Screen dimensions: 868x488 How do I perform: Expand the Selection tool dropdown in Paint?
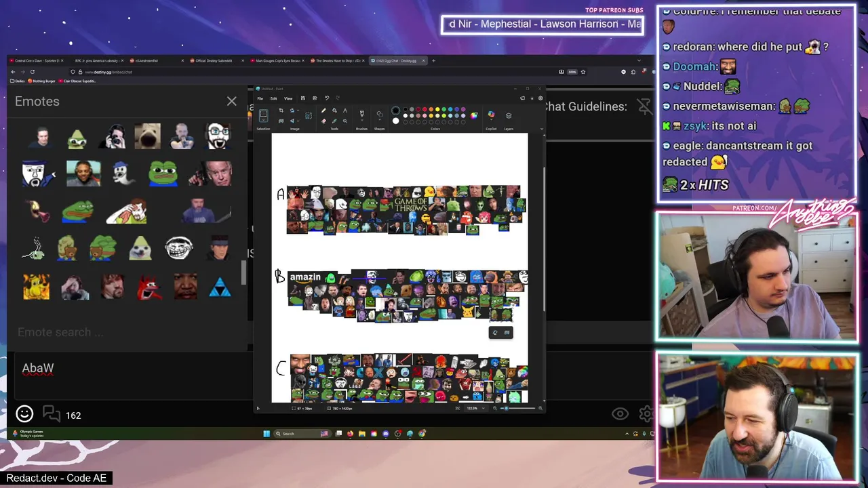coord(263,120)
